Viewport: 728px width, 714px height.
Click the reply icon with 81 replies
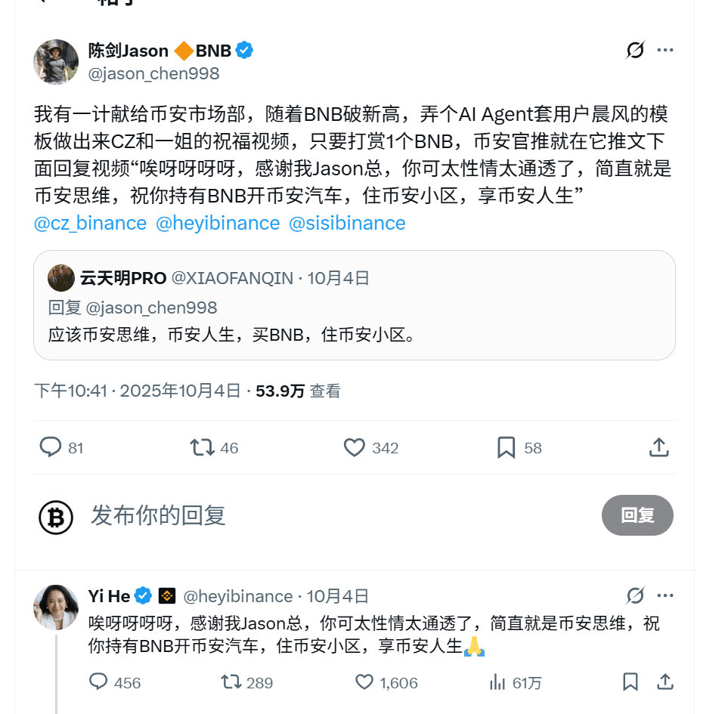point(51,448)
